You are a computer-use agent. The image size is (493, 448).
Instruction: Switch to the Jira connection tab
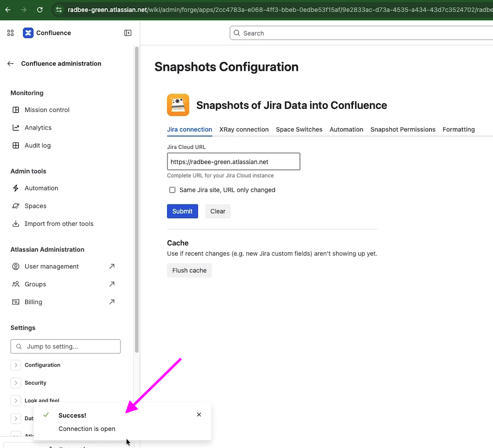point(190,130)
